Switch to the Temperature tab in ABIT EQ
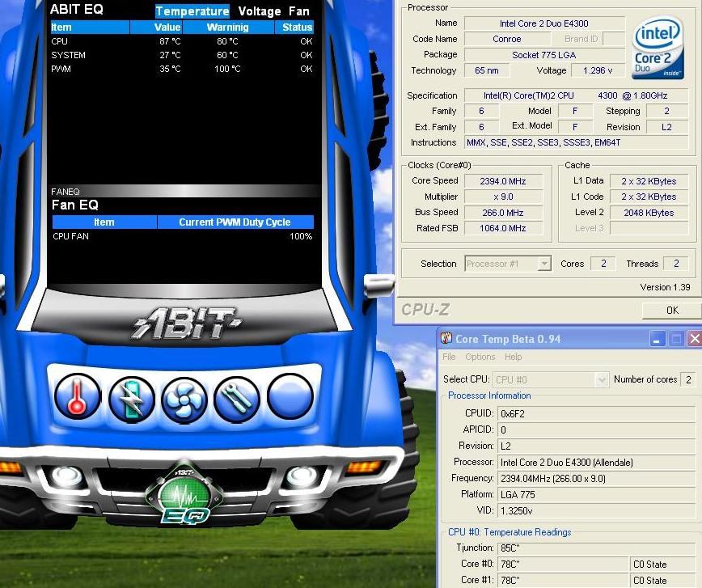Viewport: 702px width, 588px height. 192,11
